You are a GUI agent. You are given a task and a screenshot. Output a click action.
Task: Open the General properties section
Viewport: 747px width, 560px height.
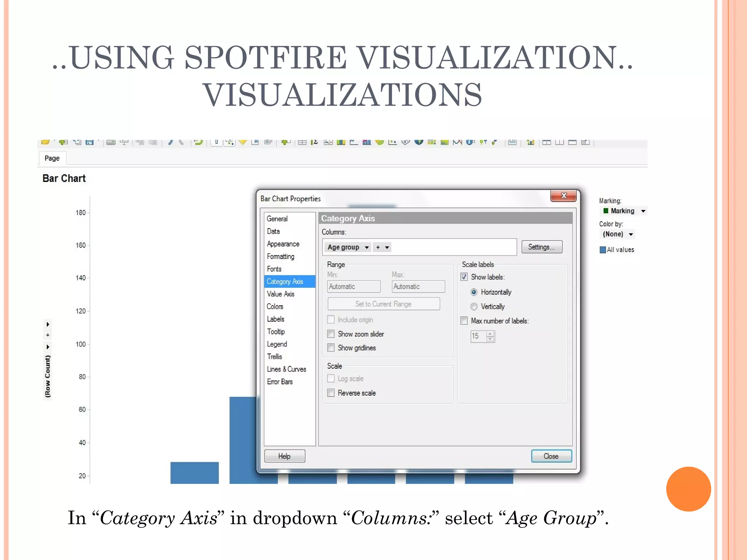pos(277,219)
